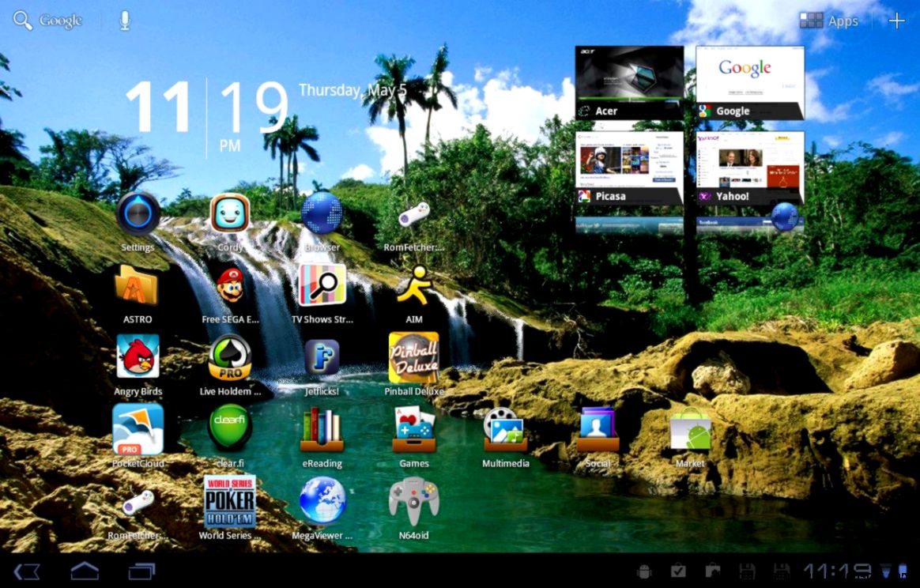Launch Cordy
Viewport: 920px width, 588px height.
pos(230,215)
